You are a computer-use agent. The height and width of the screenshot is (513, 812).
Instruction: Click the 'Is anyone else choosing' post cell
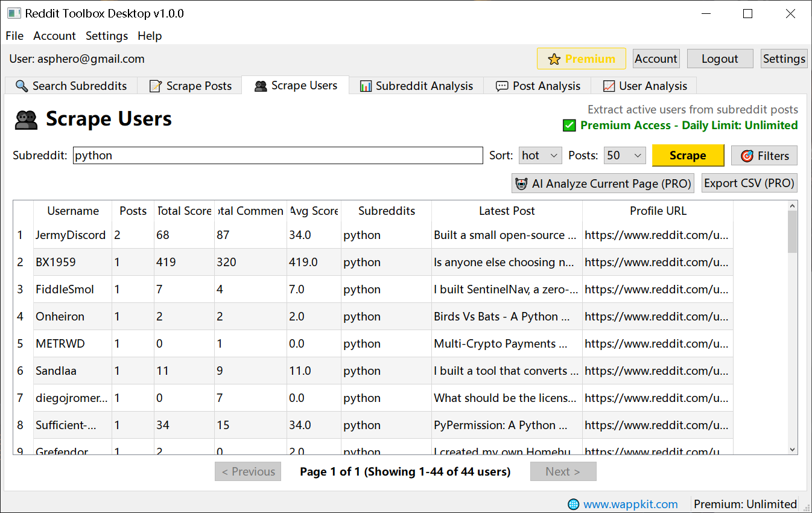pyautogui.click(x=507, y=262)
